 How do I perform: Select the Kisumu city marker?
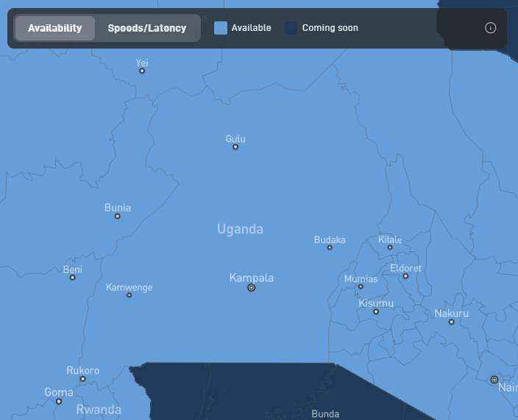[x=376, y=311]
